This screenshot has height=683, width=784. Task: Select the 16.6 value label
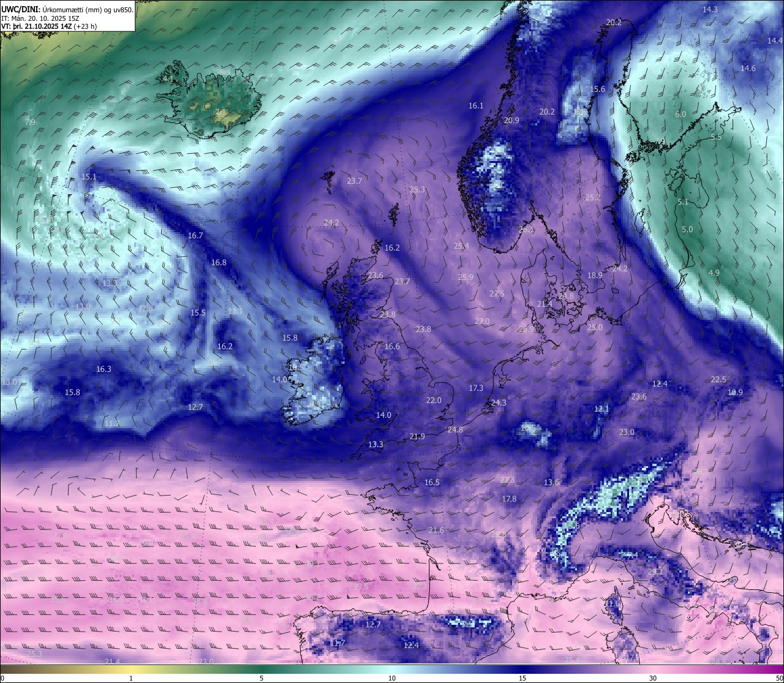[x=392, y=346]
